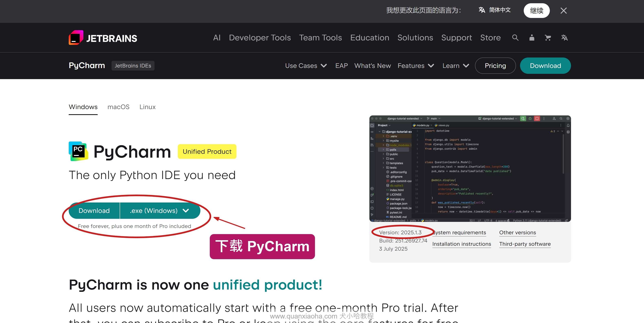
Task: Click 'The only Python IDE you need' tagline
Action: [152, 175]
